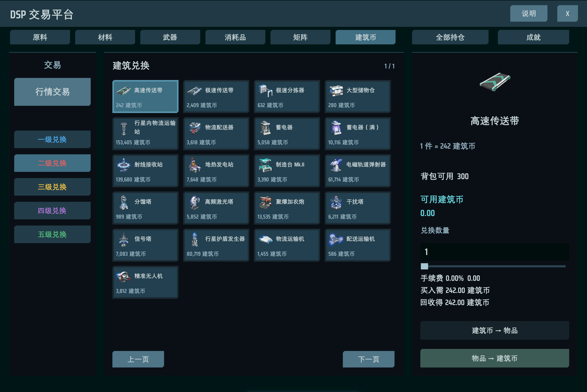The image size is (587, 392).
Task: Go to the 矩阵 tab
Action: tap(300, 37)
